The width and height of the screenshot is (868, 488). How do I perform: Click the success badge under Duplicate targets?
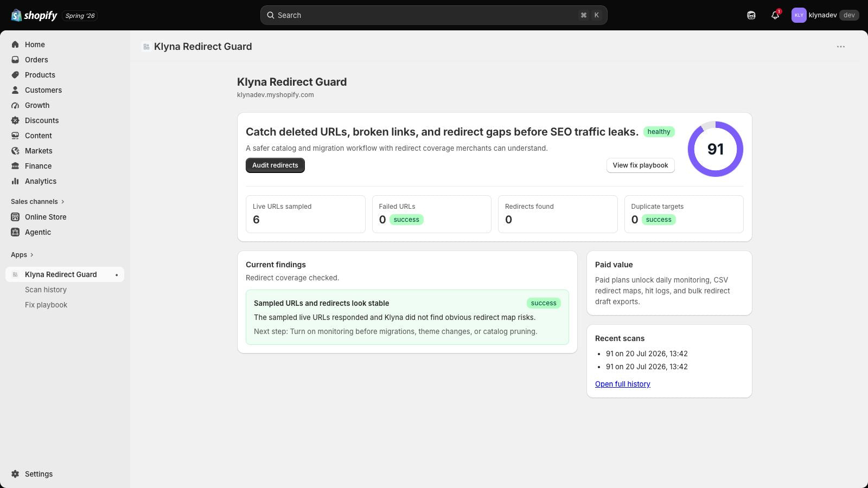pyautogui.click(x=659, y=220)
